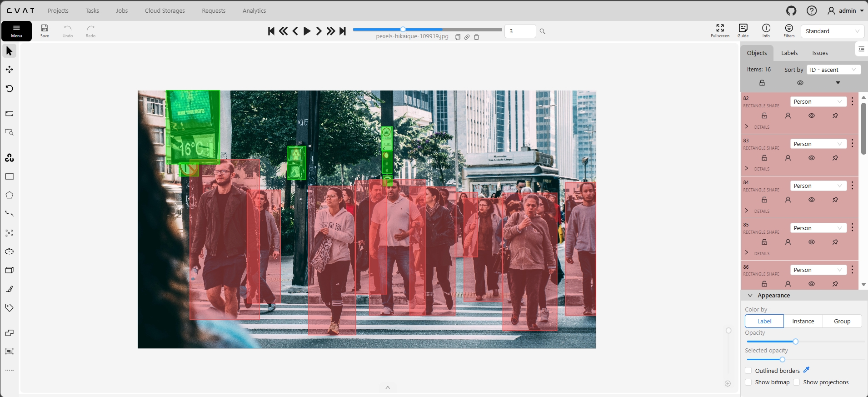Viewport: 868px width, 397px height.
Task: Select the cursor tool in left toolbar
Action: tap(9, 51)
